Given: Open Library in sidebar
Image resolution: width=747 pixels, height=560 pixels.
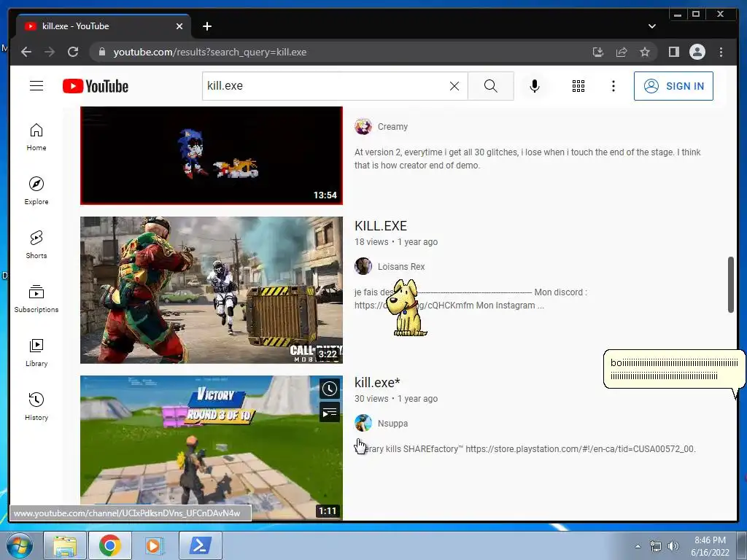Looking at the screenshot, I should (x=36, y=352).
